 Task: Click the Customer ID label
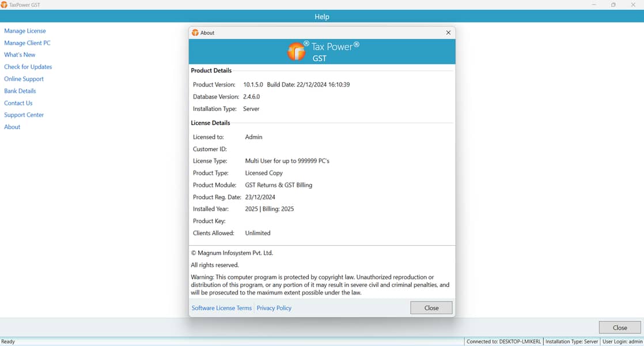[210, 149]
